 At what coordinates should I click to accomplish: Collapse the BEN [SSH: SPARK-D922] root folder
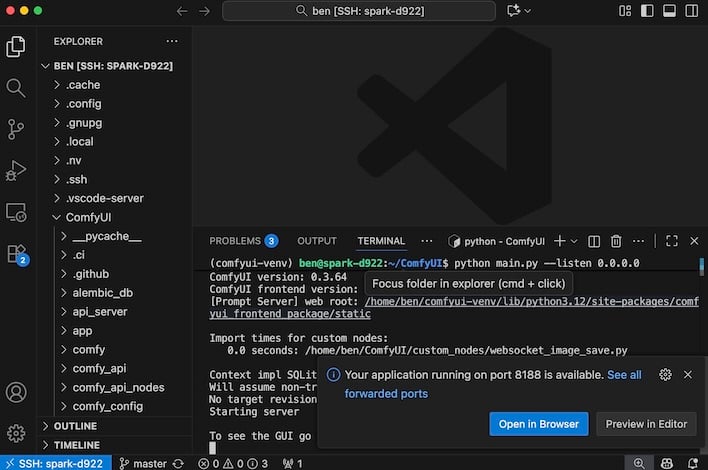113,66
